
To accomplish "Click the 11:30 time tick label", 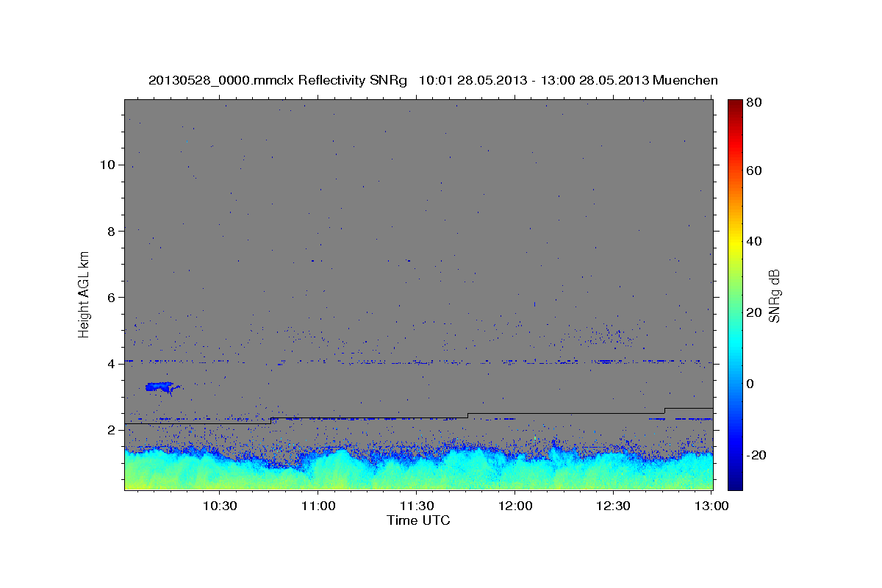I will click(x=416, y=506).
